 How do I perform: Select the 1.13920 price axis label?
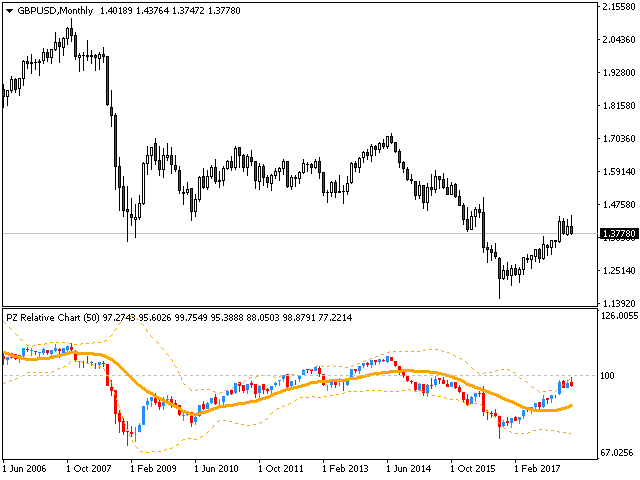pos(619,304)
